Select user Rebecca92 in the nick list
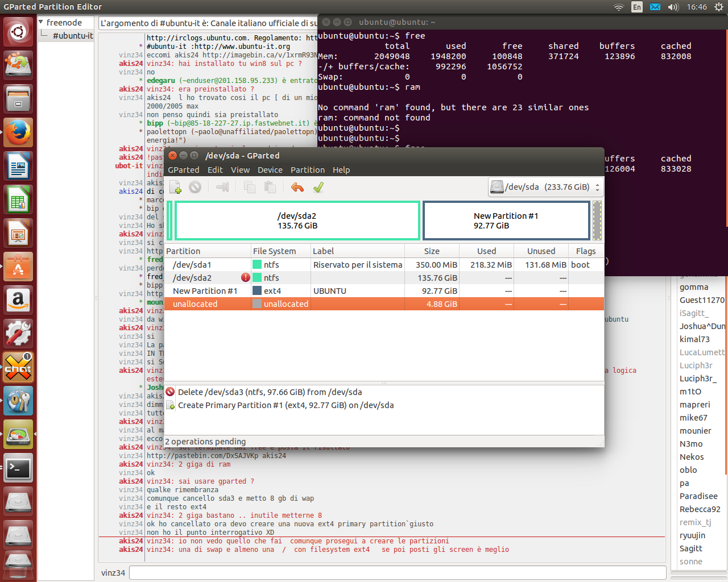 [700, 509]
